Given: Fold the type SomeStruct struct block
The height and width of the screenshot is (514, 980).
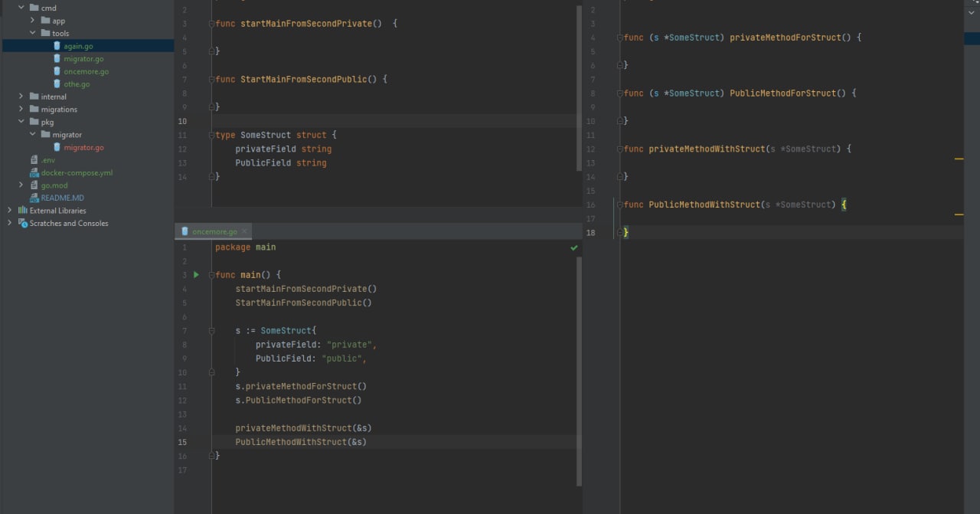Looking at the screenshot, I should (211, 135).
